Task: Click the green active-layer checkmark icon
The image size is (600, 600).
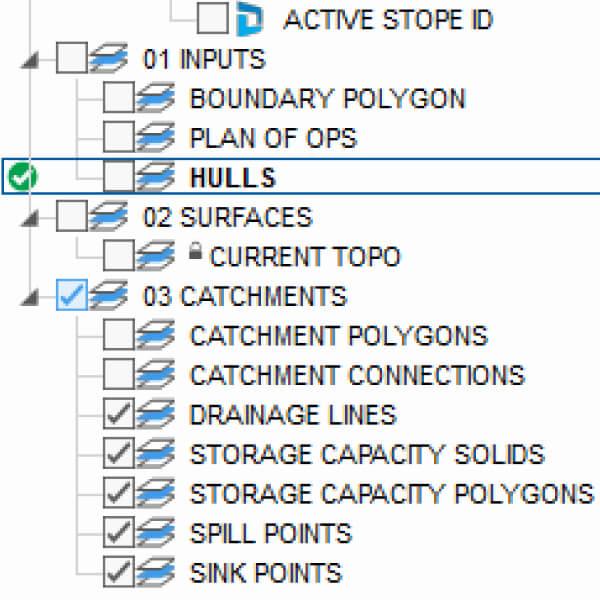Action: pos(23,176)
